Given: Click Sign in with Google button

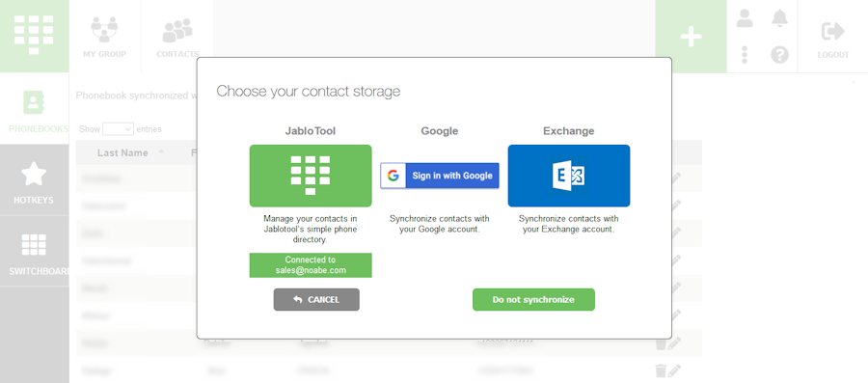Looking at the screenshot, I should (x=440, y=176).
